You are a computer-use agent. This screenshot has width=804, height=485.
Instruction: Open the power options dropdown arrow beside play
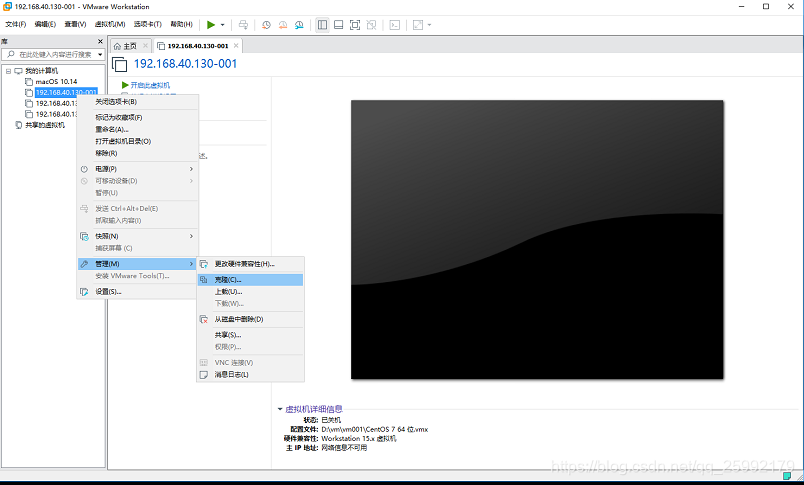223,25
